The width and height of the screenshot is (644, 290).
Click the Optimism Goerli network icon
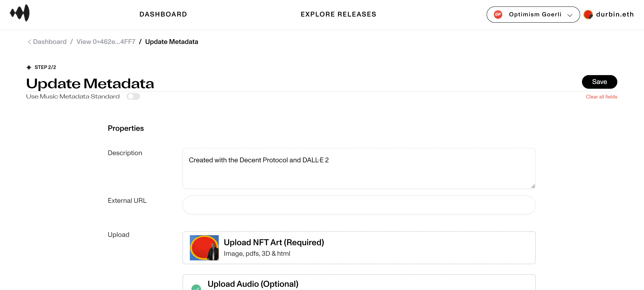click(x=498, y=14)
